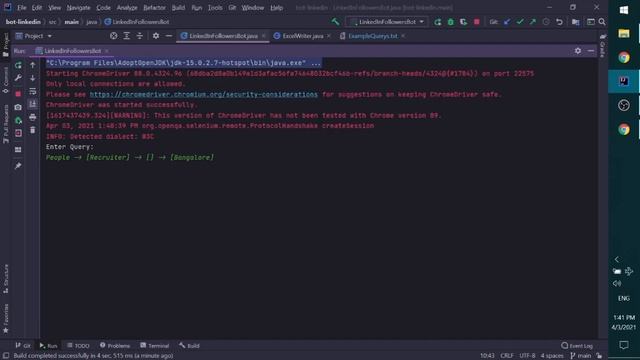The width and height of the screenshot is (640, 360).
Task: Hide the Project panel with minus icon
Action: click(x=169, y=36)
